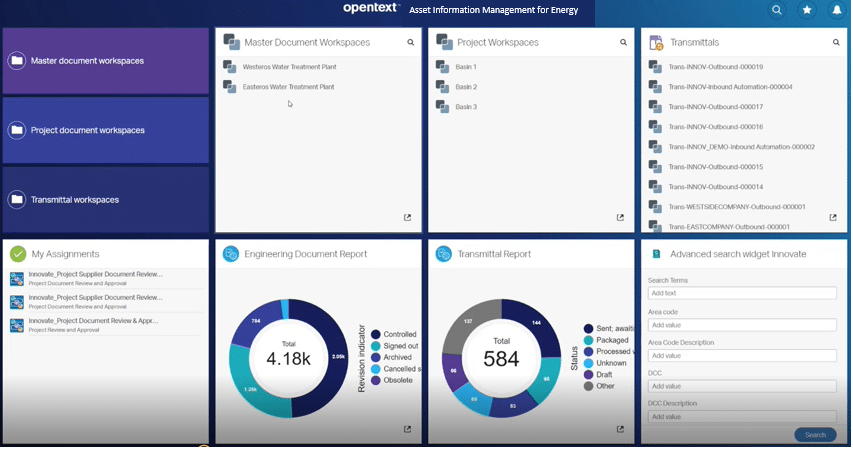This screenshot has width=853, height=449.
Task: Open first Innovate_Project Supplier Document Review assignment
Action: 95,274
